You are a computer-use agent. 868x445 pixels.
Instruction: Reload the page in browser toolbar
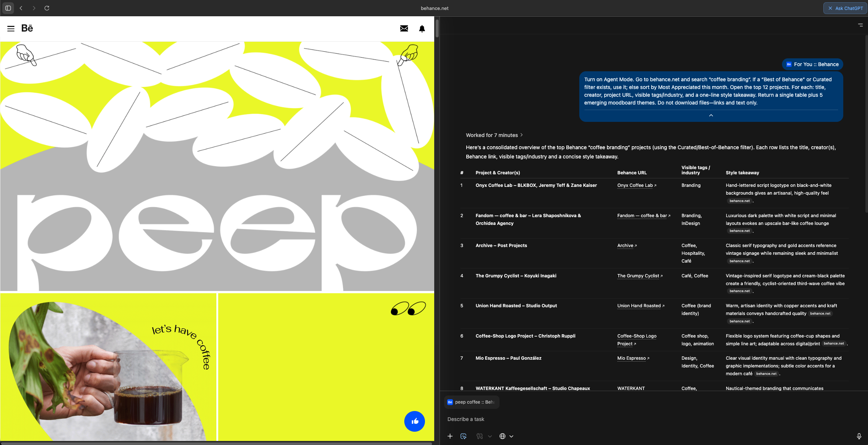point(47,8)
